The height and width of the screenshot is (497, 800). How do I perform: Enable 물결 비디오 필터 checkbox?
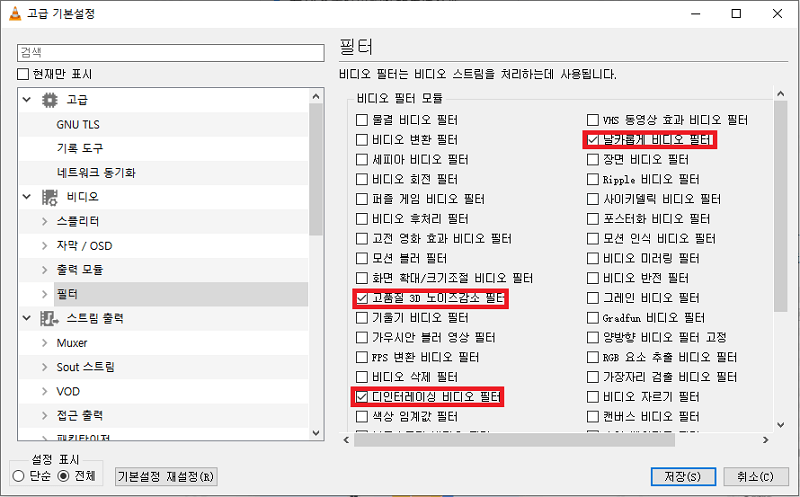[x=362, y=120]
